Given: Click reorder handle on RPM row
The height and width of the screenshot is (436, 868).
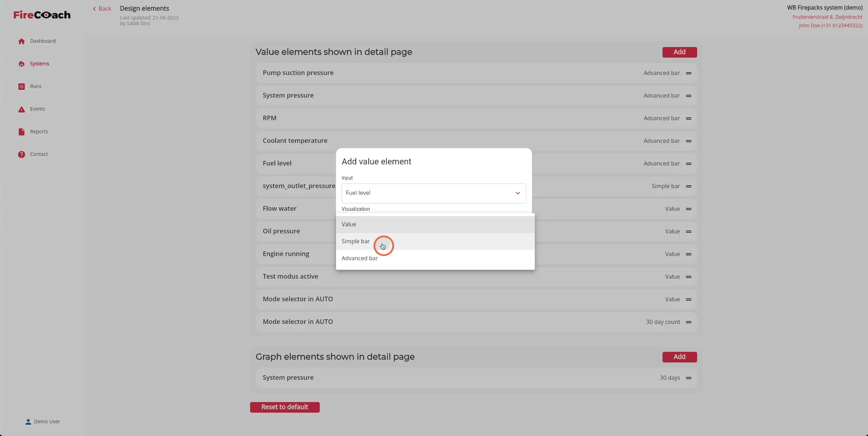Looking at the screenshot, I should (689, 118).
